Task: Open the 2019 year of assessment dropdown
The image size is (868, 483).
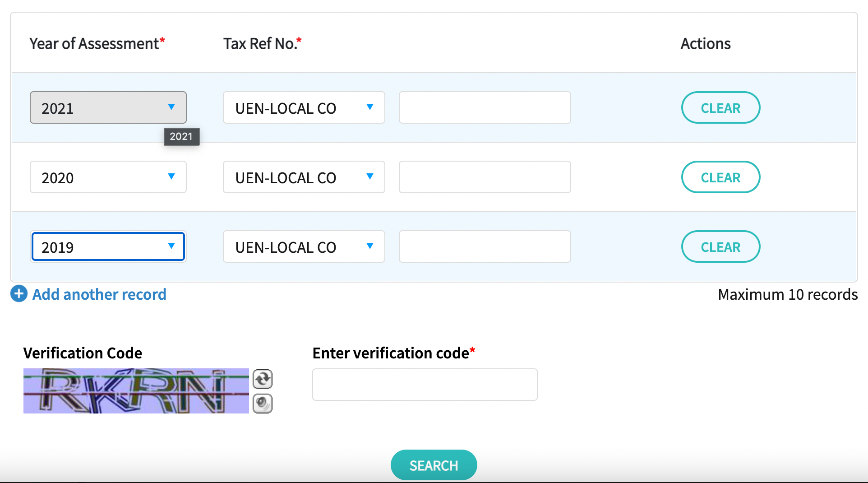Action: point(108,246)
